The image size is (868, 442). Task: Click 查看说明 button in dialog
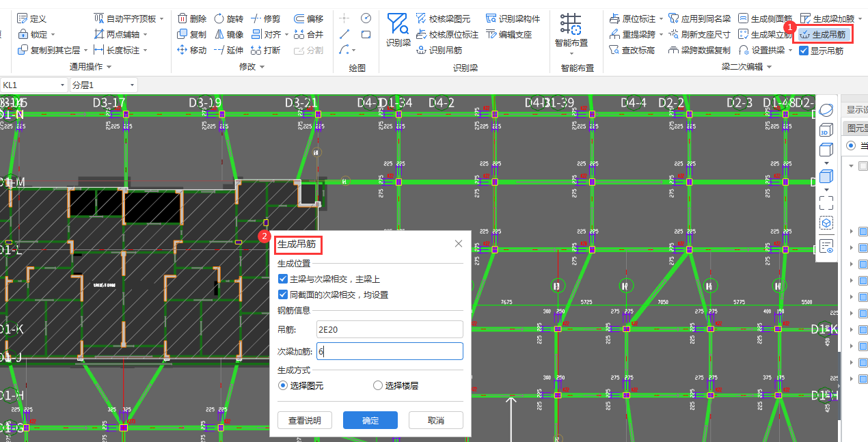click(305, 420)
